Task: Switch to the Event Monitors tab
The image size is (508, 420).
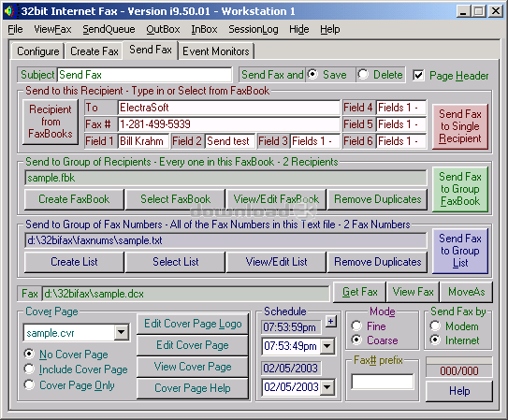Action: tap(216, 51)
